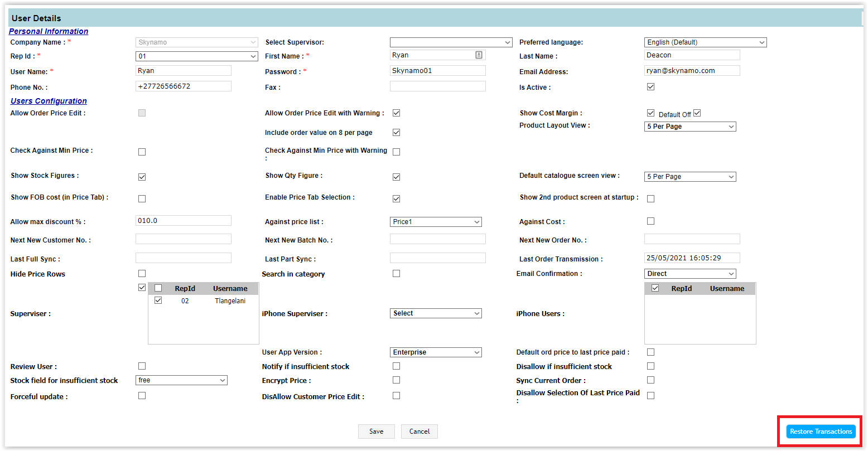The image size is (868, 451).
Task: Uncheck Show Stock Figures checkbox
Action: tap(142, 177)
